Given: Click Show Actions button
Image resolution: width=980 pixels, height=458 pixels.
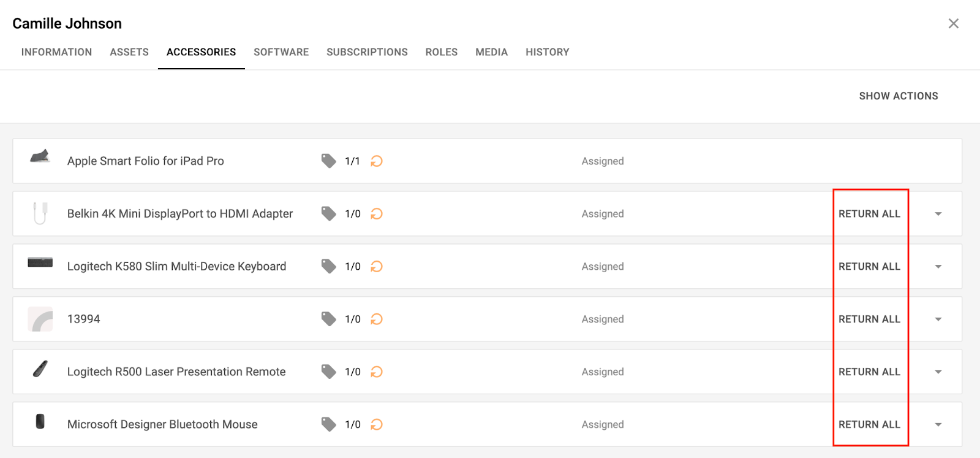Looking at the screenshot, I should (899, 96).
